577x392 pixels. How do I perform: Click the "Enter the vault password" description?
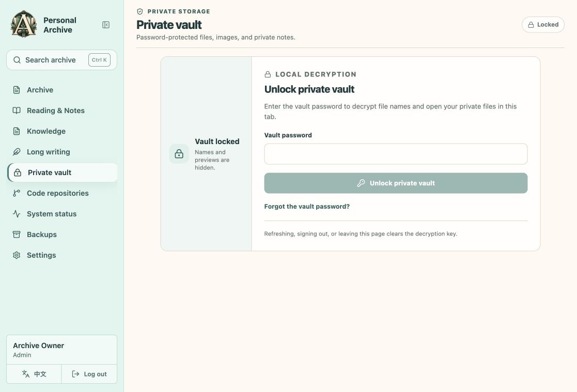391,112
